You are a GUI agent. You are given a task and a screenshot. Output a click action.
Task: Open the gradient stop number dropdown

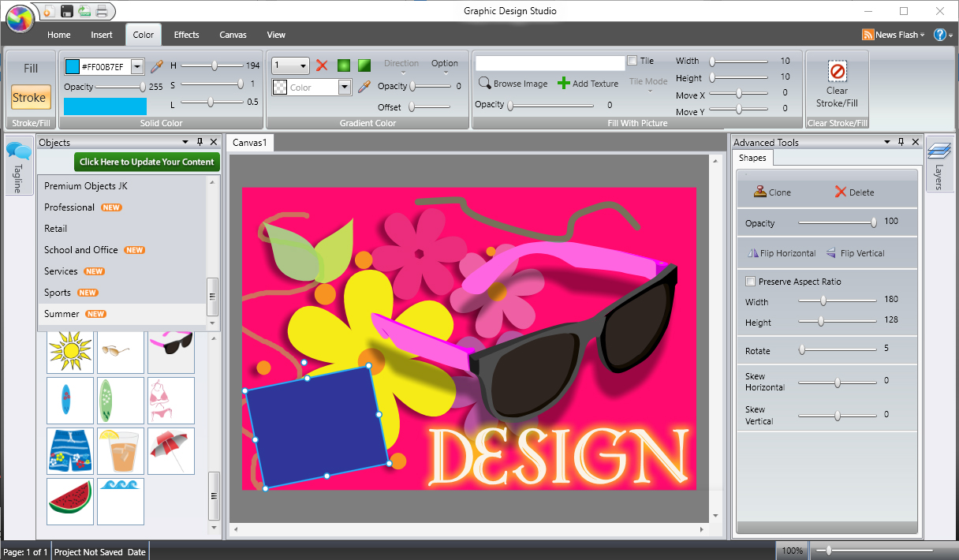(304, 65)
